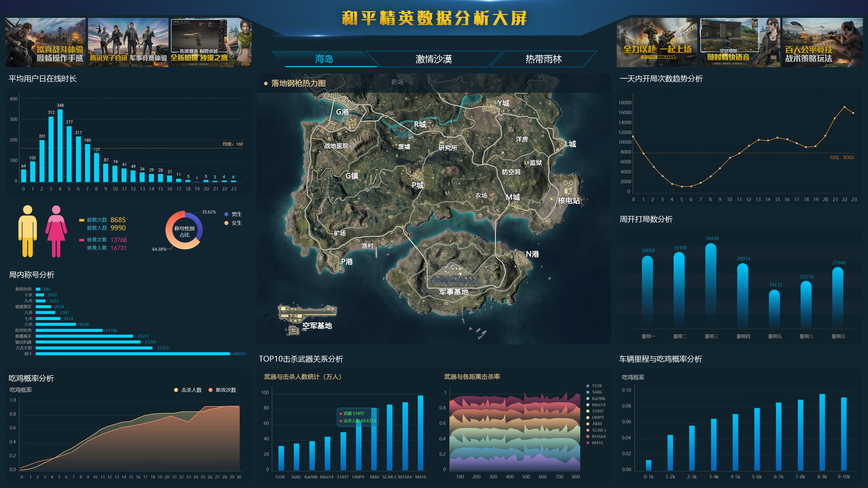Viewport: 868px width, 488px height.
Task: Toggle 助攻次数 series in legend
Action: click(x=222, y=390)
